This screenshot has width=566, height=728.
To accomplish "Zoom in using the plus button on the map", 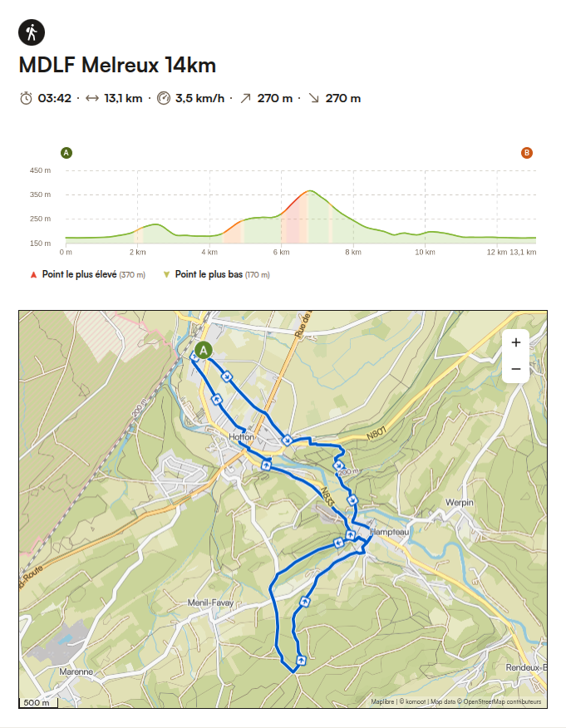I will tap(516, 342).
